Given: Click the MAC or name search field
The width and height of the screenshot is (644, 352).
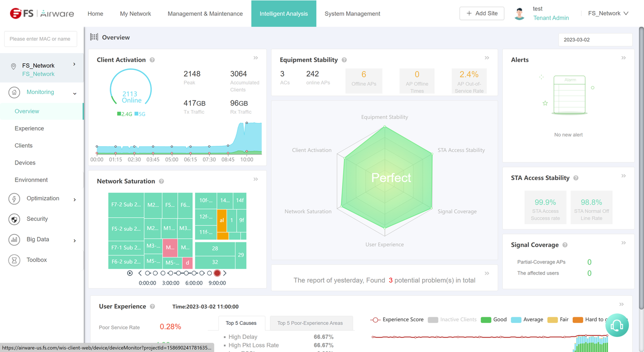Looking at the screenshot, I should point(40,39).
